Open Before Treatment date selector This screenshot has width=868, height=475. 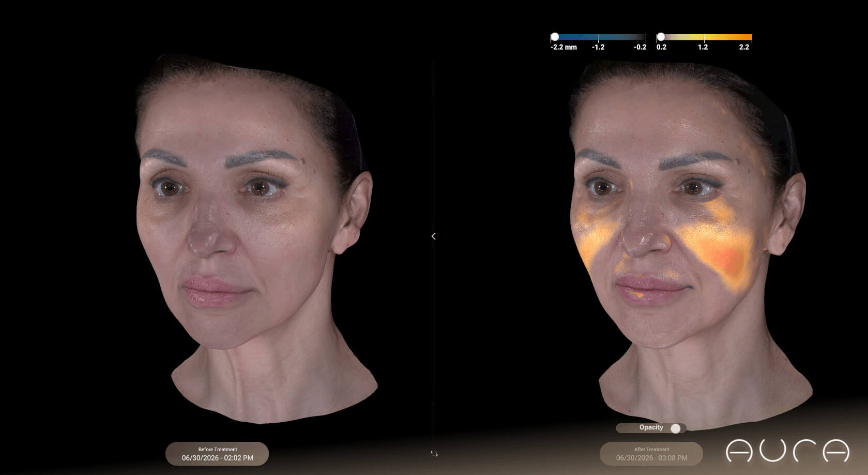pos(217,454)
